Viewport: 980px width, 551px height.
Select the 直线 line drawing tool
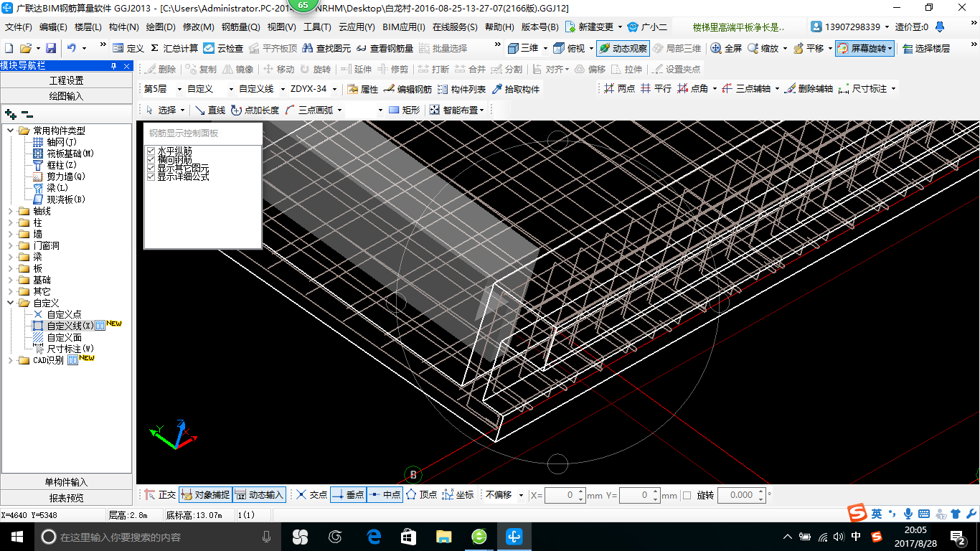click(x=210, y=110)
